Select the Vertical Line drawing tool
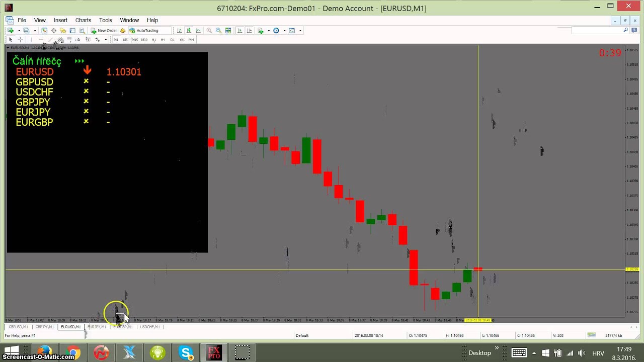The height and width of the screenshot is (362, 644). click(x=31, y=40)
